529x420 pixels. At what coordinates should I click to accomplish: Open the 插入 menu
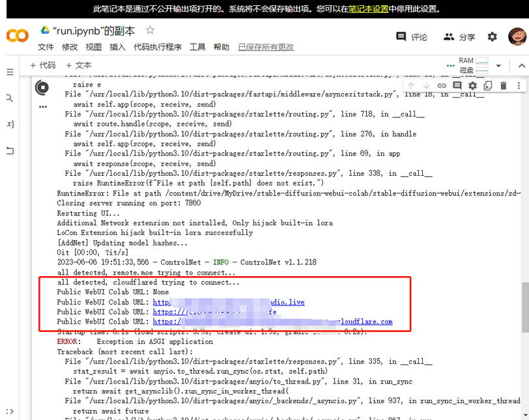pos(117,47)
